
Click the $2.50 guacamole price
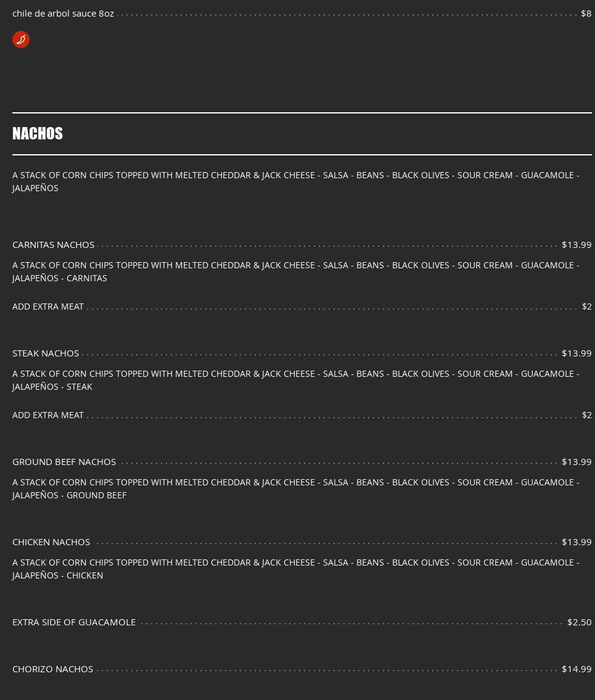coord(579,622)
